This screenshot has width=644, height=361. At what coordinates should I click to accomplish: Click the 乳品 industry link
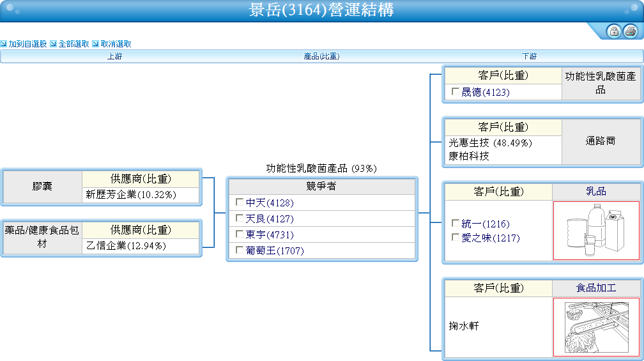coord(596,192)
